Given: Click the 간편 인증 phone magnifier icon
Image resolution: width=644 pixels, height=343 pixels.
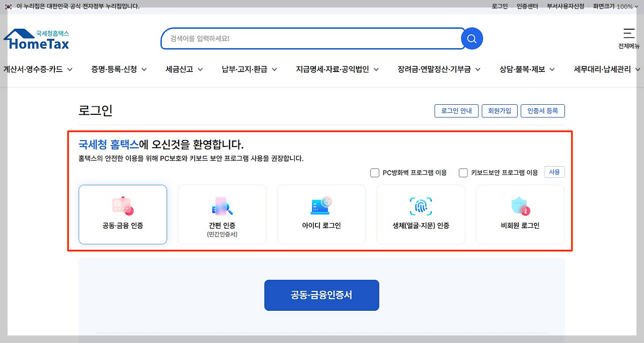Looking at the screenshot, I should [222, 205].
